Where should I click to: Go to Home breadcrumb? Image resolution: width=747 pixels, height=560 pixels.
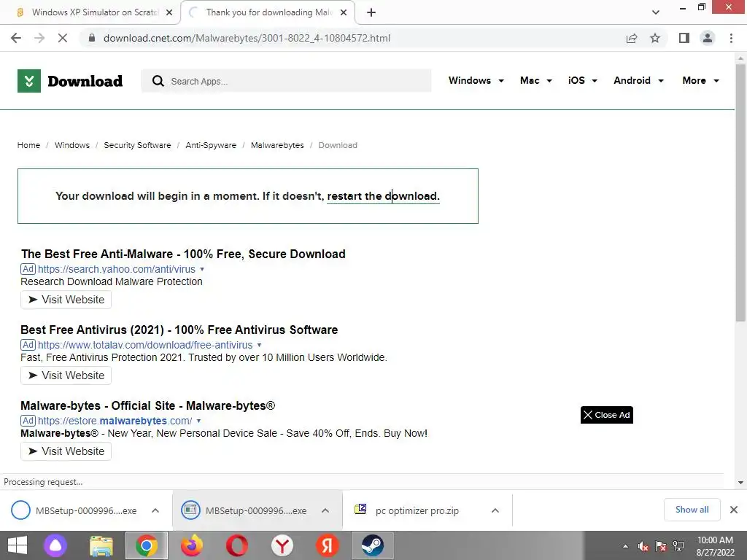pyautogui.click(x=28, y=145)
